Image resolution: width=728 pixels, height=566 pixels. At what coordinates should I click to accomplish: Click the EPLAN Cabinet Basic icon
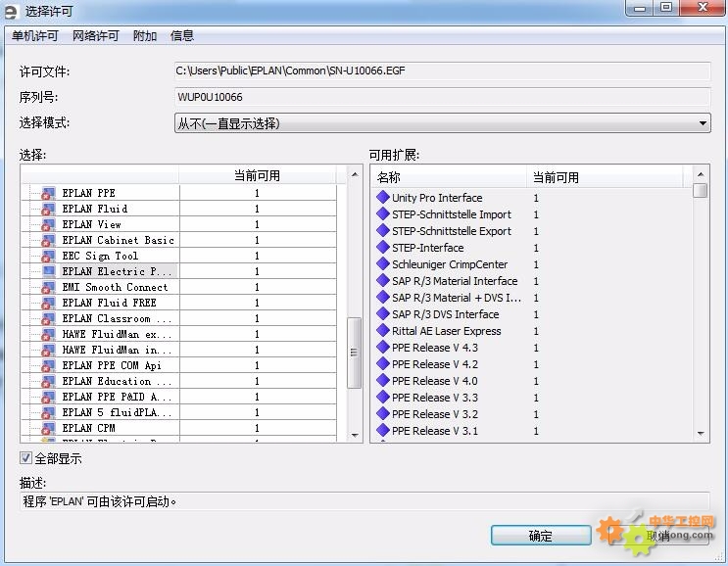coord(48,240)
